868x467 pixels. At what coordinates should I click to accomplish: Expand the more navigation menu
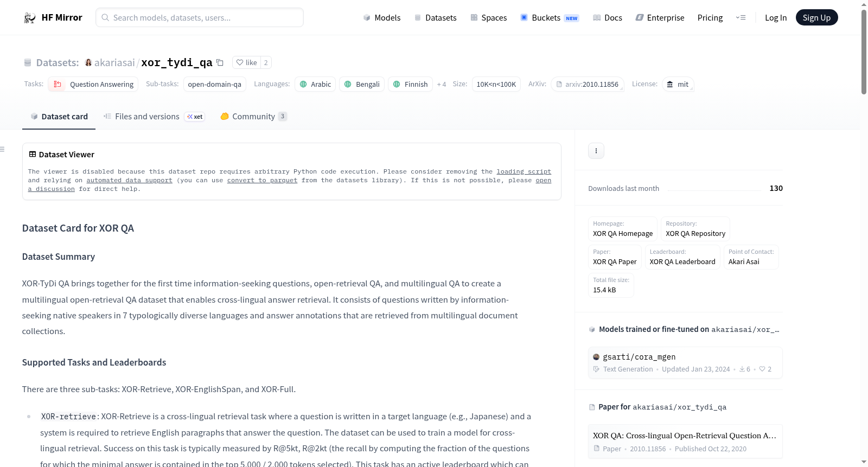pyautogui.click(x=741, y=18)
